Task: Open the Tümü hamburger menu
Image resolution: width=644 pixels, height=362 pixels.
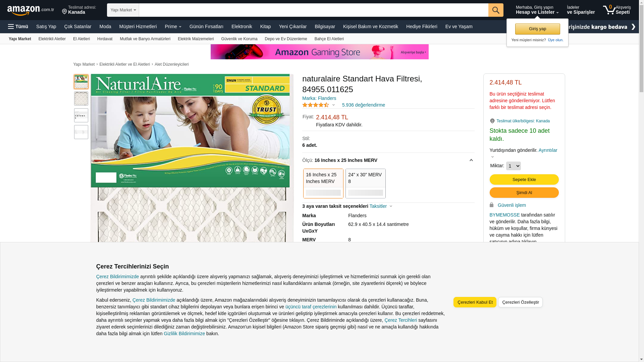Action: point(18,26)
